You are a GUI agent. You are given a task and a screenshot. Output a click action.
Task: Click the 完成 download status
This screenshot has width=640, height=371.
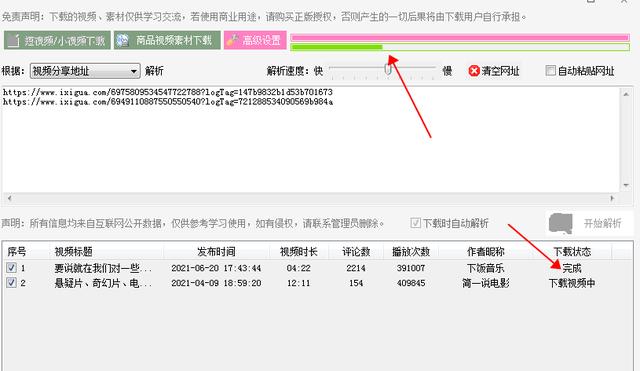click(572, 268)
